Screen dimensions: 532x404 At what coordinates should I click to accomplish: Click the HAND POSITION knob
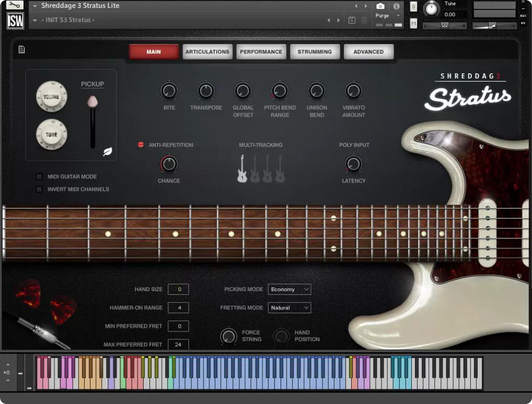(281, 336)
